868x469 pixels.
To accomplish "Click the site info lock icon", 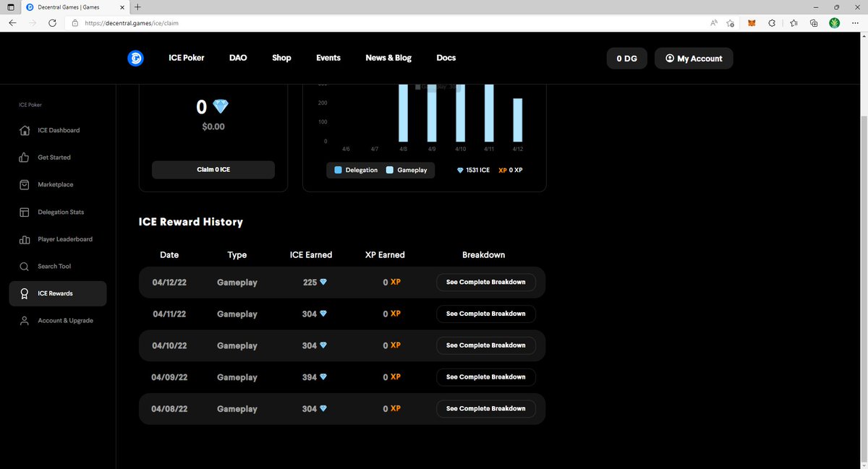I will click(75, 23).
